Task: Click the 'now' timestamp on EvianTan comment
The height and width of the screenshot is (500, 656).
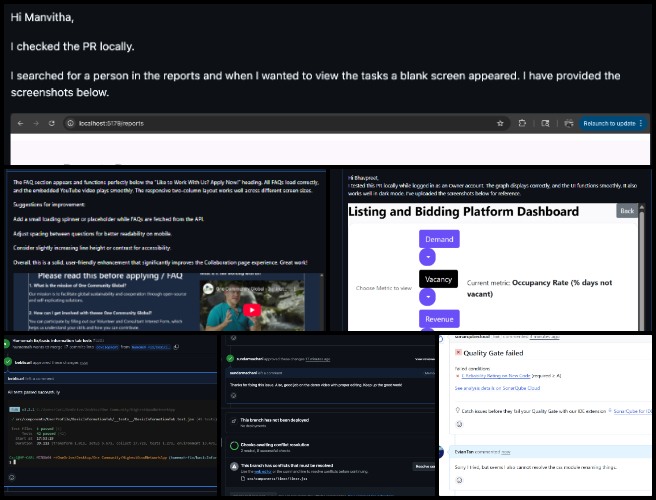Action: 506,452
